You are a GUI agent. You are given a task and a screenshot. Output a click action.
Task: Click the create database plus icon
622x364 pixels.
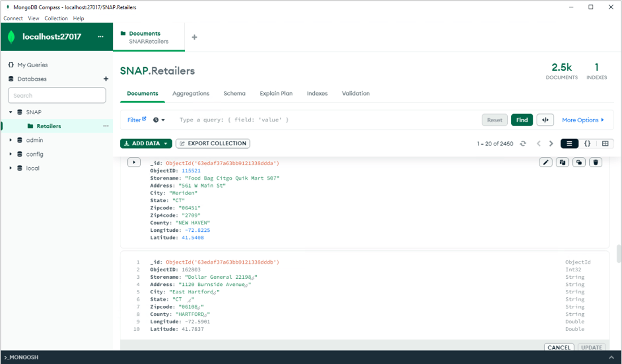pyautogui.click(x=106, y=79)
